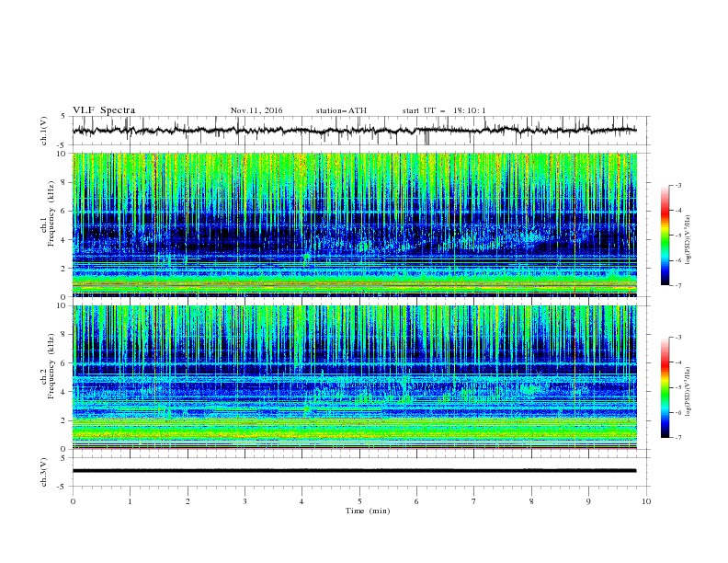This screenshot has width=728, height=563.
Task: Click the "-3" tick on ch.2 colorbar
Action: tap(677, 338)
